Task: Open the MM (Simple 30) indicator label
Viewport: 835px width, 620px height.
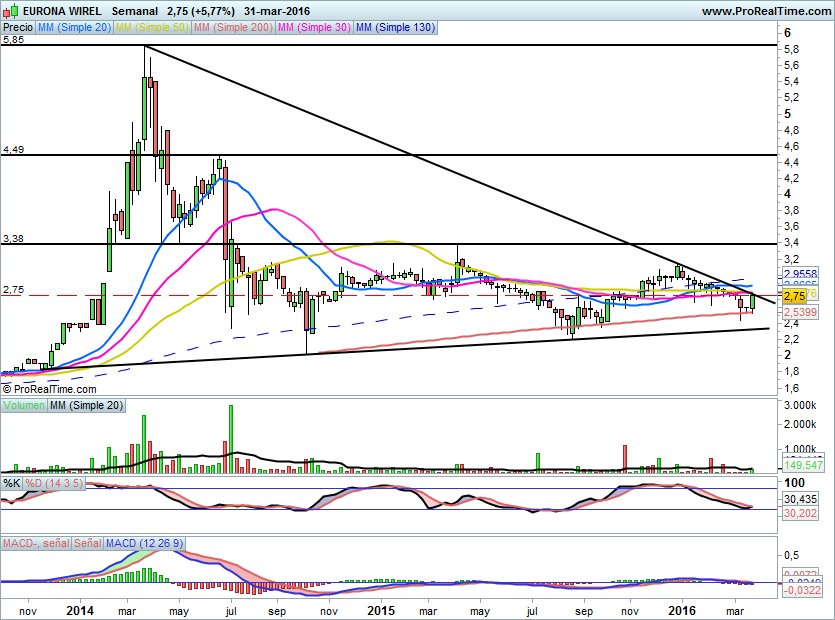Action: [314, 27]
